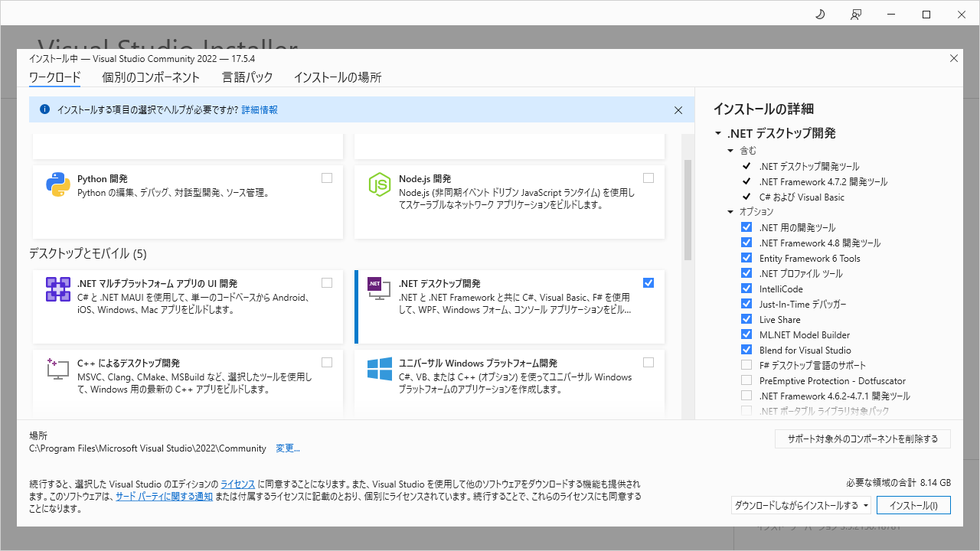This screenshot has width=980, height=551.
Task: Click the Python development workload icon
Action: point(58,184)
